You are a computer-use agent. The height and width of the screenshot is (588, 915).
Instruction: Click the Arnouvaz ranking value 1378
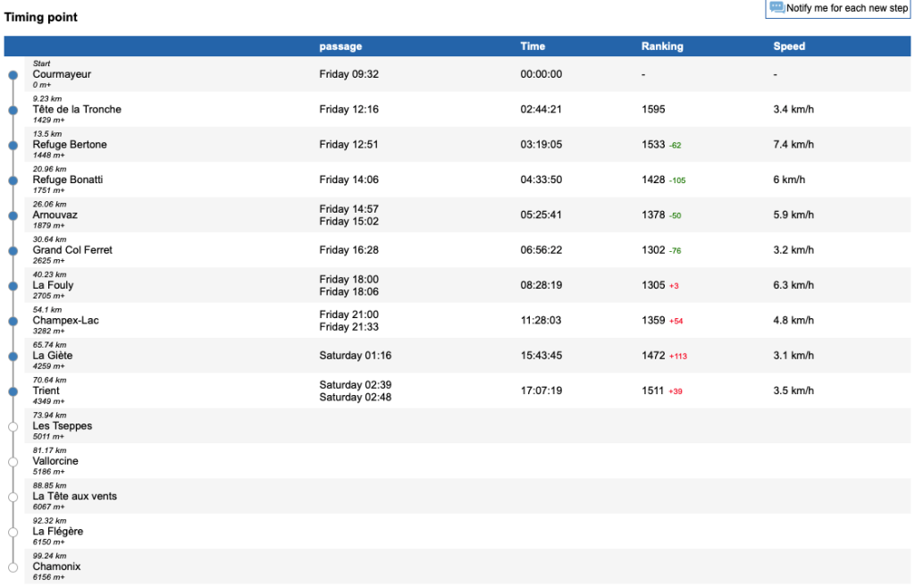point(653,215)
